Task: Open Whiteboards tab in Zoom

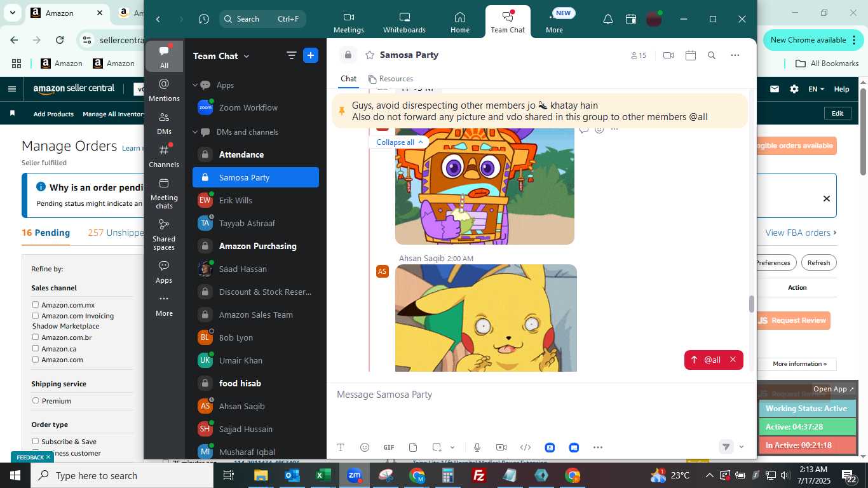Action: (x=404, y=22)
